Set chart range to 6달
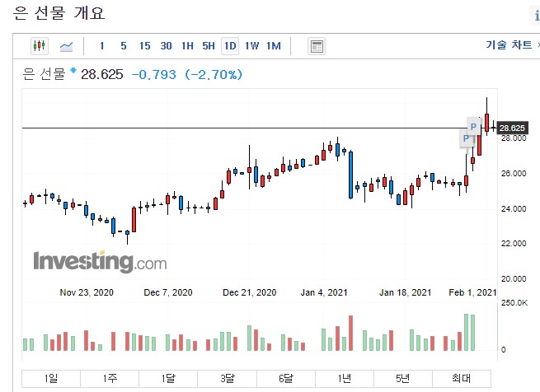Screen dimensions: 540x392 286,379
